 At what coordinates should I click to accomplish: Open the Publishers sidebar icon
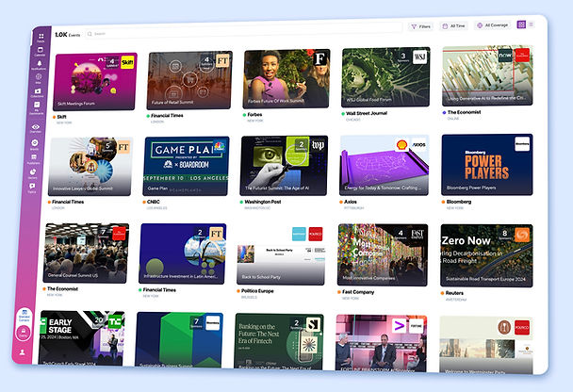point(34,158)
